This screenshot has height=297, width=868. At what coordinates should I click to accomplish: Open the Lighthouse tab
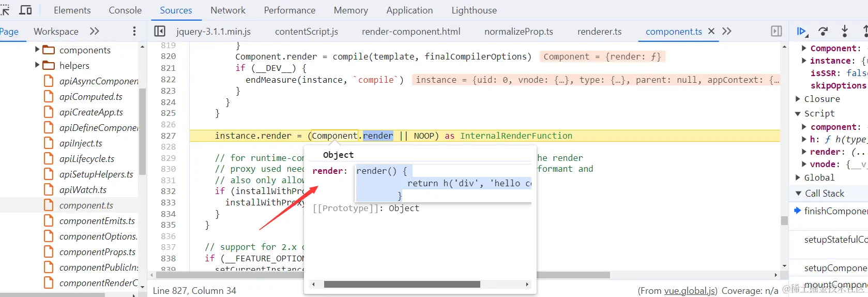(474, 10)
